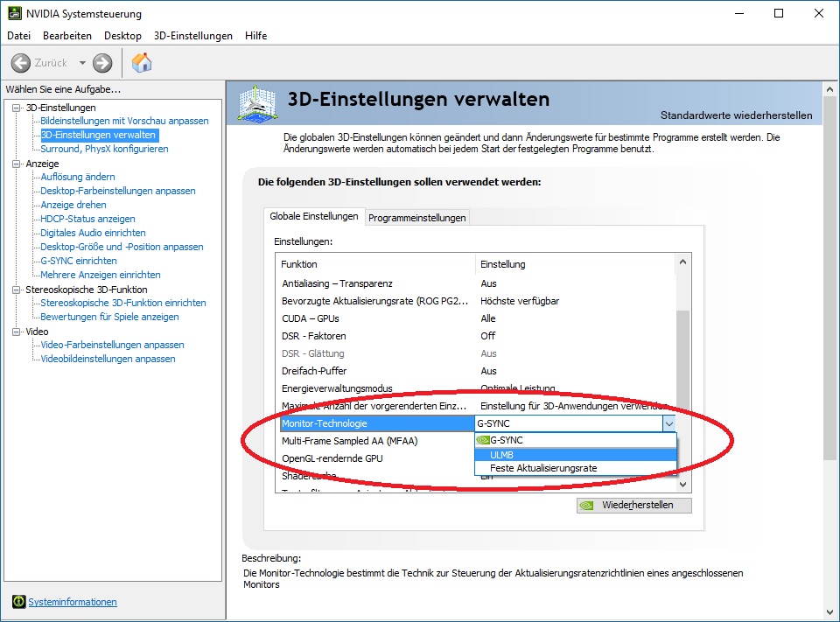840x622 pixels.
Task: Open Stereoskopische 3D-Funktion einrichten
Action: click(x=123, y=302)
